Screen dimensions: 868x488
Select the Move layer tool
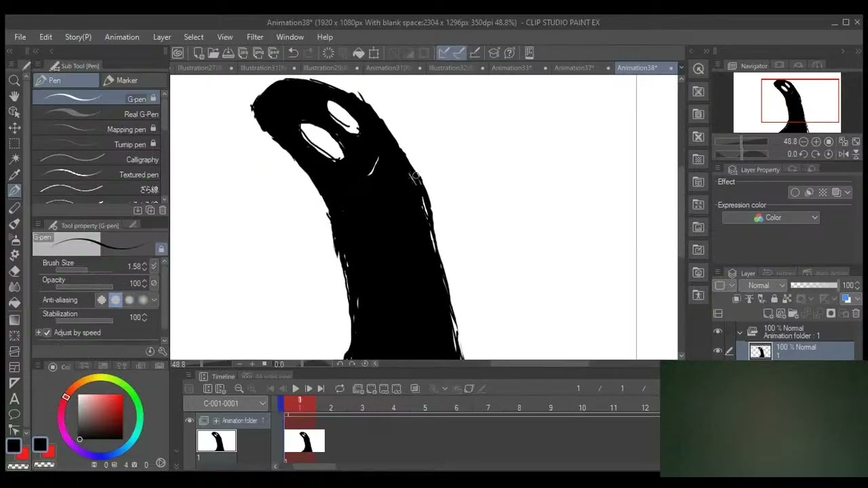pos(14,127)
